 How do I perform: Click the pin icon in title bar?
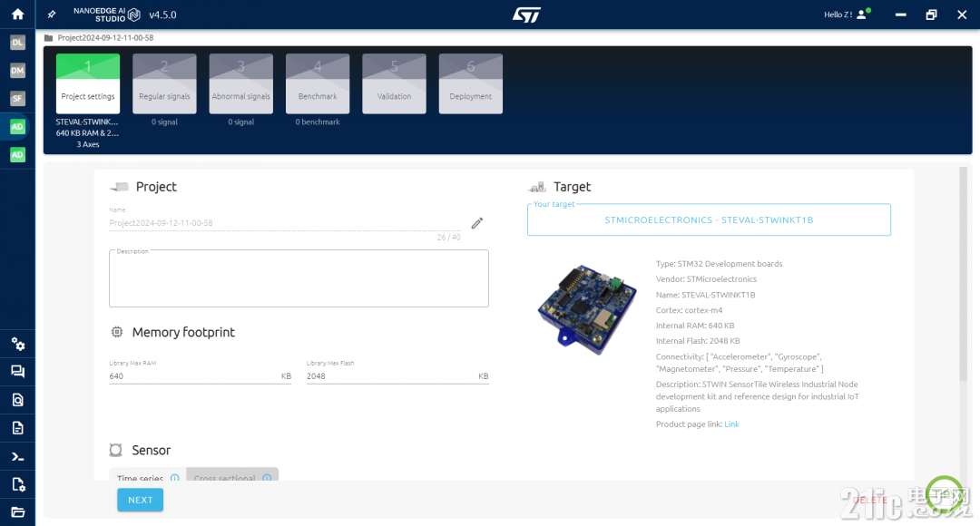pos(52,15)
